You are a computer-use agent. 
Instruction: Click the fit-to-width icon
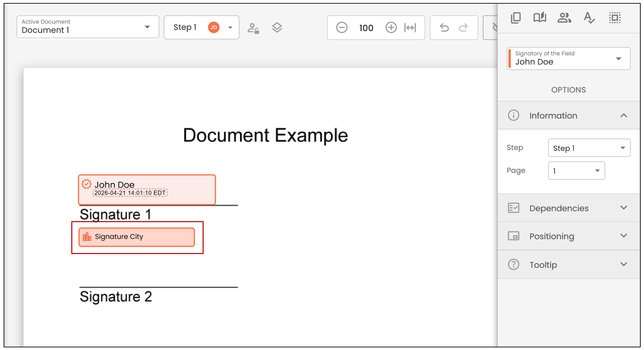point(410,28)
